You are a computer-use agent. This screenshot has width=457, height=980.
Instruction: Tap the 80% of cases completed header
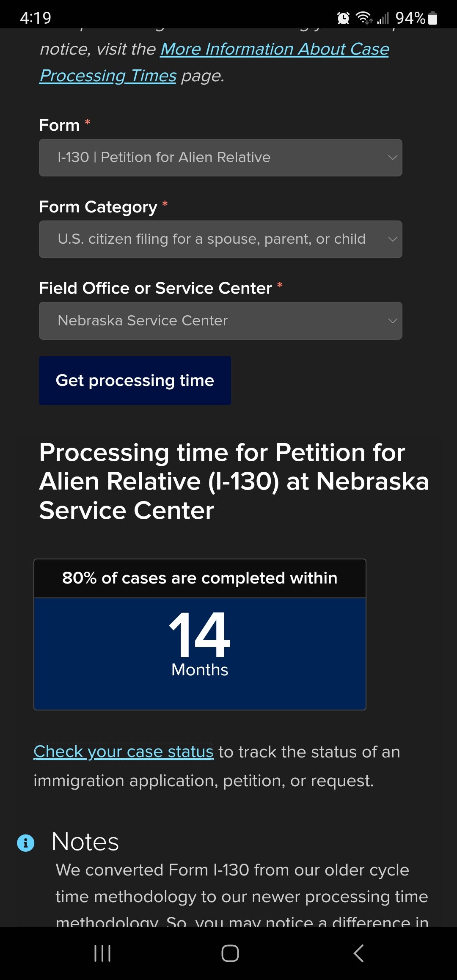200,578
